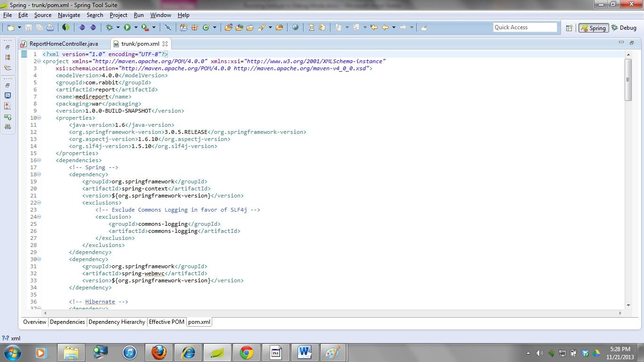Open the External Tools dropdown arrow

point(154,27)
